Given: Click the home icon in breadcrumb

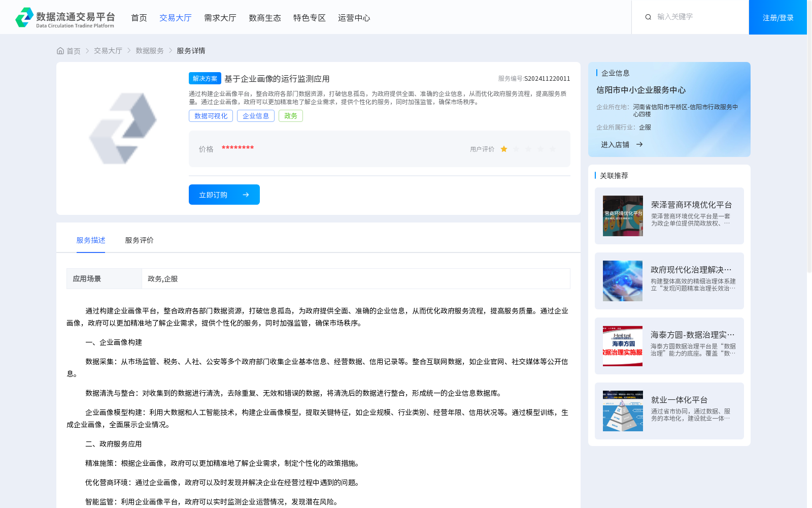Looking at the screenshot, I should click(x=60, y=51).
